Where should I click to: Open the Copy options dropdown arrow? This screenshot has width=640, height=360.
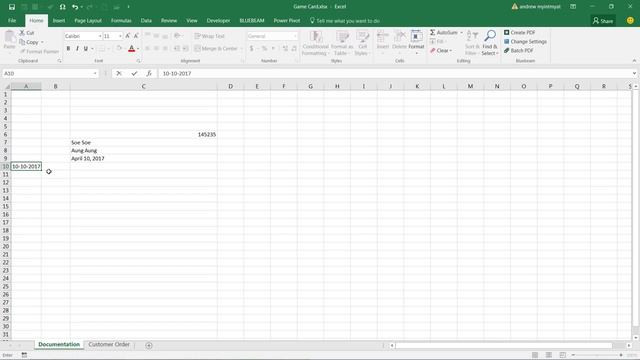pos(42,42)
